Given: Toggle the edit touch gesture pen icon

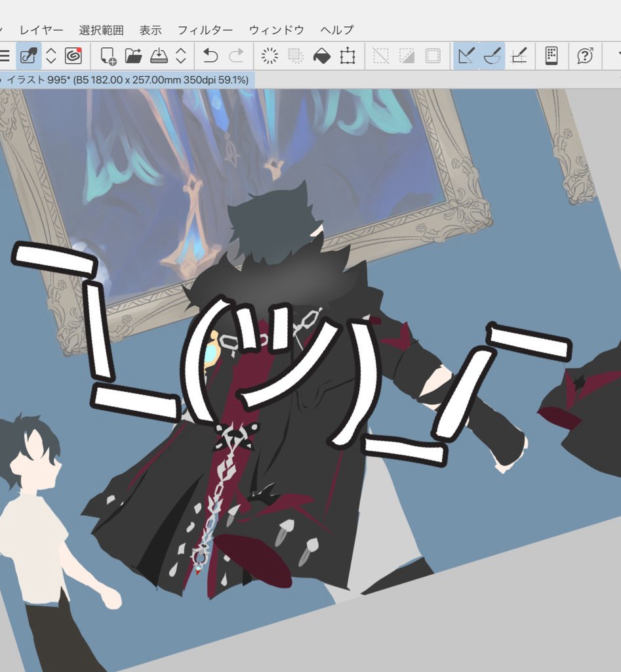Looking at the screenshot, I should point(29,56).
